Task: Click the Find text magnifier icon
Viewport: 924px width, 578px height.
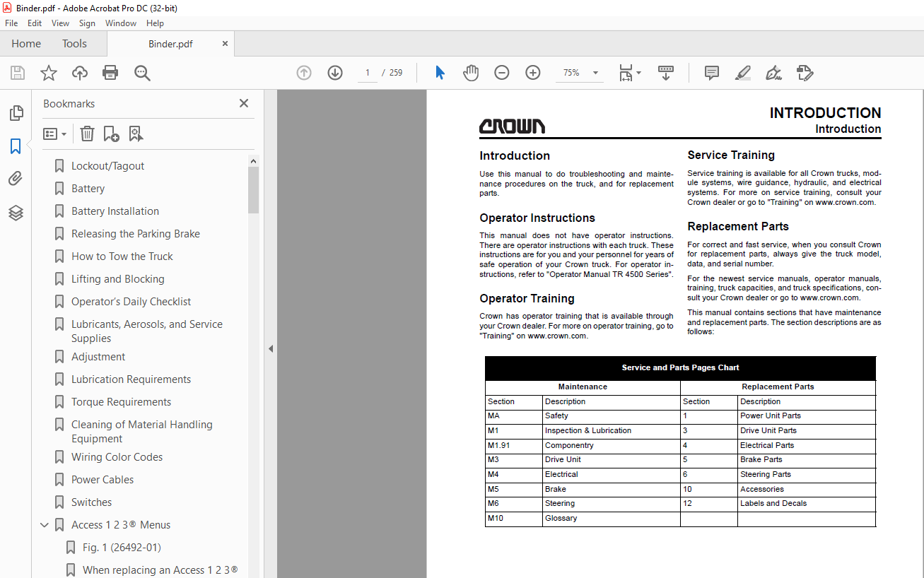Action: click(x=142, y=73)
